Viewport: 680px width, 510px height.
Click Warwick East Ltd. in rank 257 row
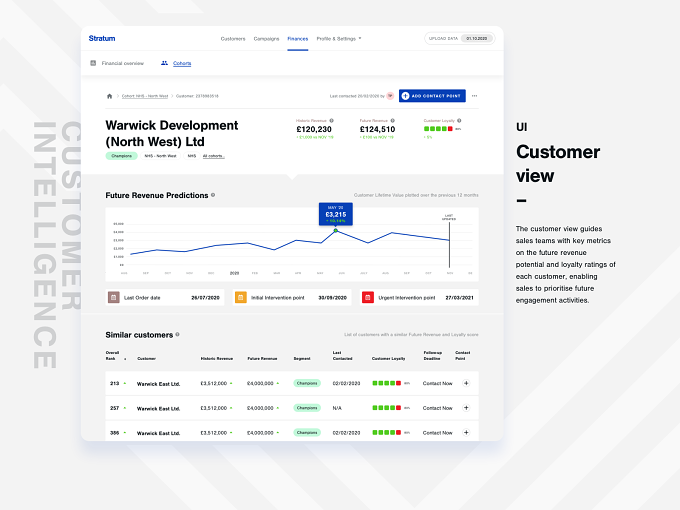pyautogui.click(x=158, y=409)
